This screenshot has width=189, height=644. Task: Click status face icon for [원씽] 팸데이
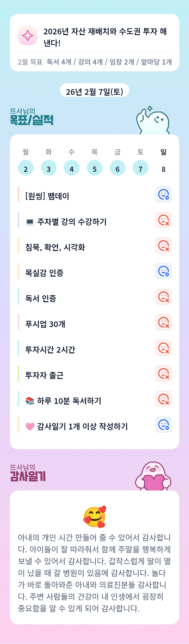pos(163,194)
